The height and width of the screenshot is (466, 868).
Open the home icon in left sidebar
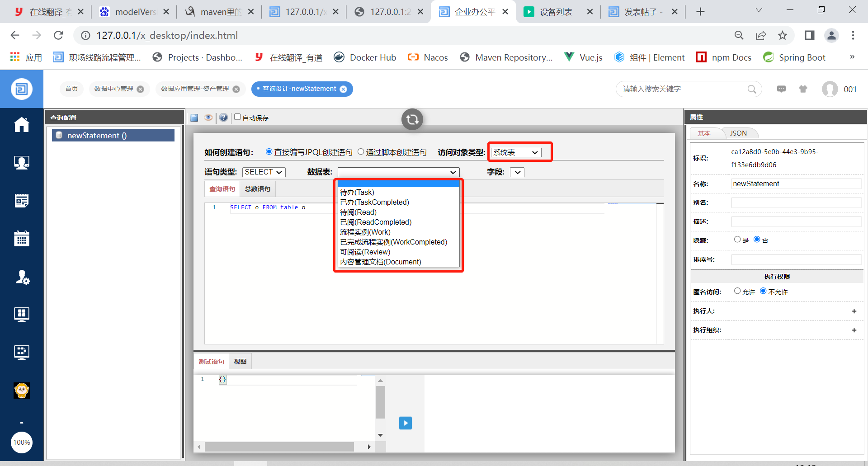click(21, 125)
